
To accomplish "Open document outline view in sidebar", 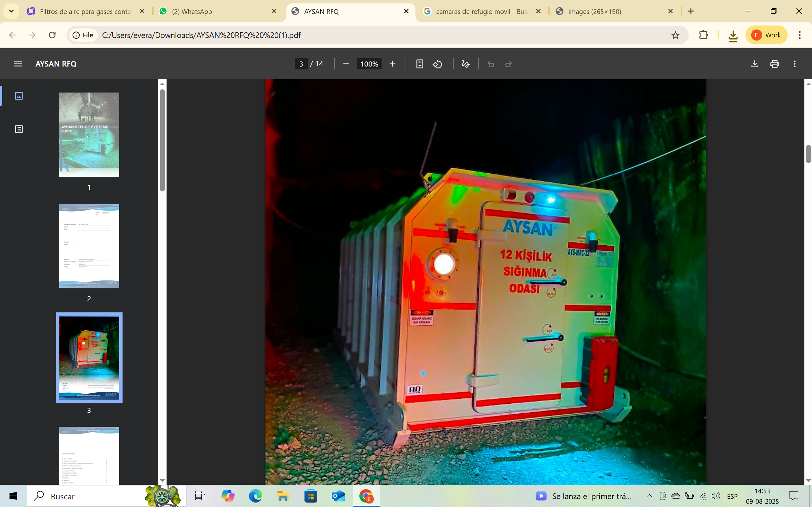I will pyautogui.click(x=19, y=129).
